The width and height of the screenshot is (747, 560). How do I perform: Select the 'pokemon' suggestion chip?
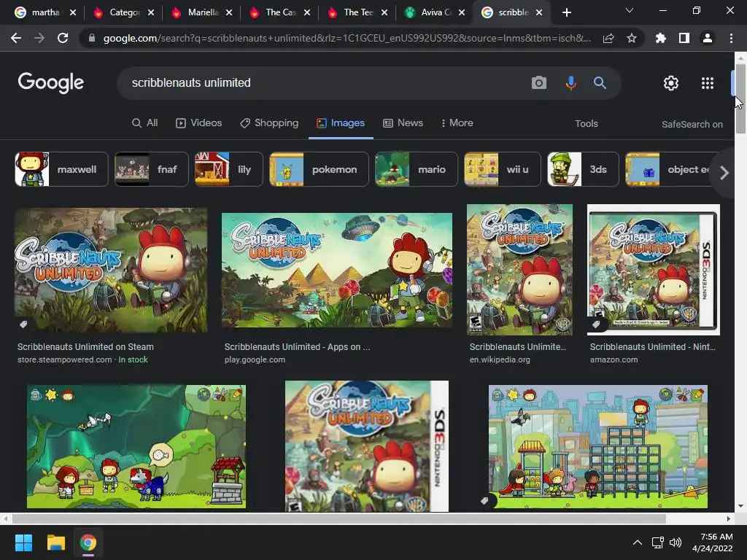pyautogui.click(x=319, y=169)
